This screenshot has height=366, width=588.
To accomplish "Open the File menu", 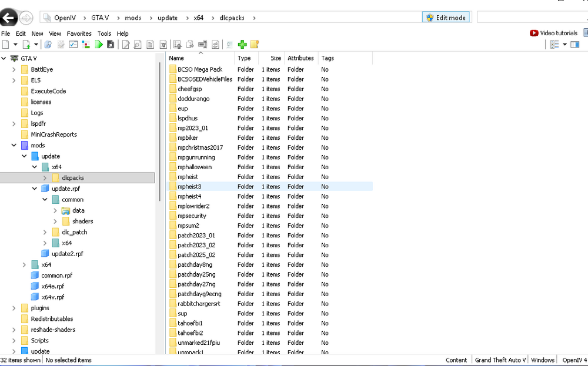I will (6, 33).
